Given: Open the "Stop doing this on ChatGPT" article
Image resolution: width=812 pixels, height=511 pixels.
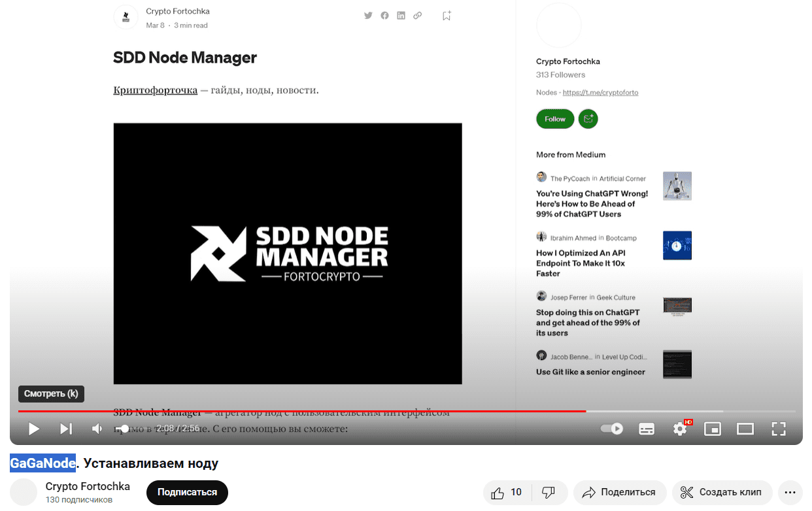Looking at the screenshot, I should (x=588, y=323).
